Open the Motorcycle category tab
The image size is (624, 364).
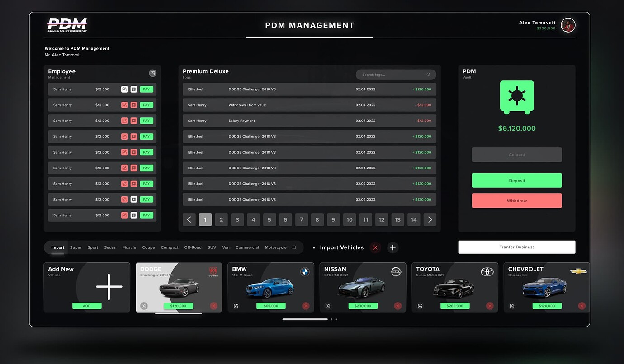(275, 247)
